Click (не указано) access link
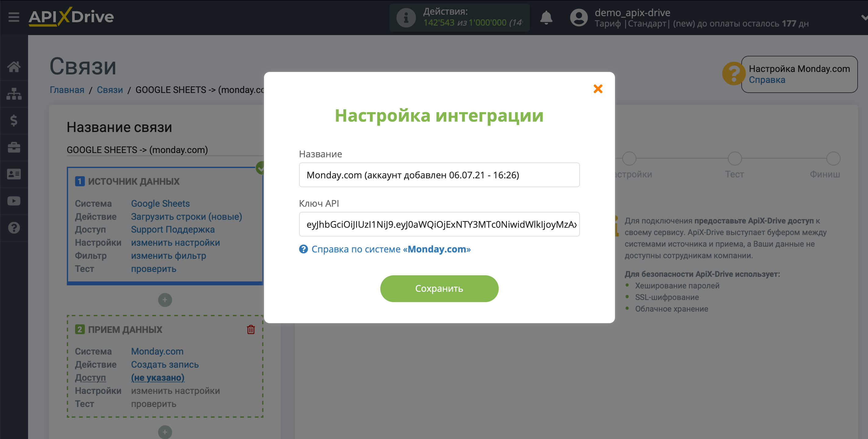The height and width of the screenshot is (439, 868). pyautogui.click(x=158, y=378)
